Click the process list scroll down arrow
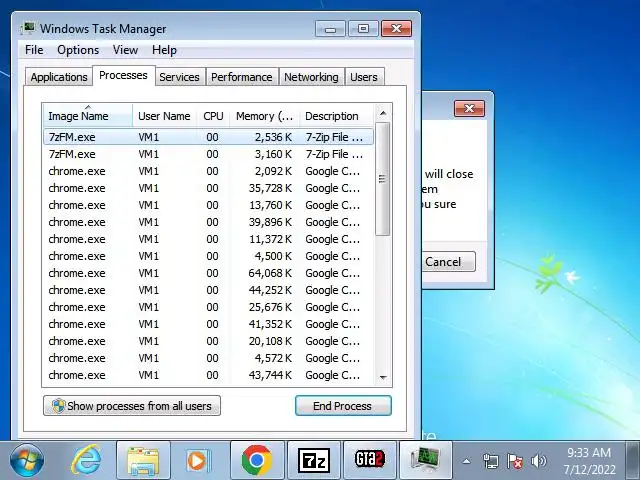 point(382,378)
